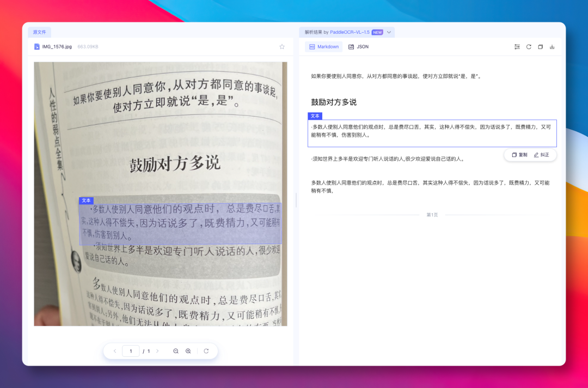588x388 pixels.
Task: Go to next page arrow
Action: pyautogui.click(x=157, y=351)
